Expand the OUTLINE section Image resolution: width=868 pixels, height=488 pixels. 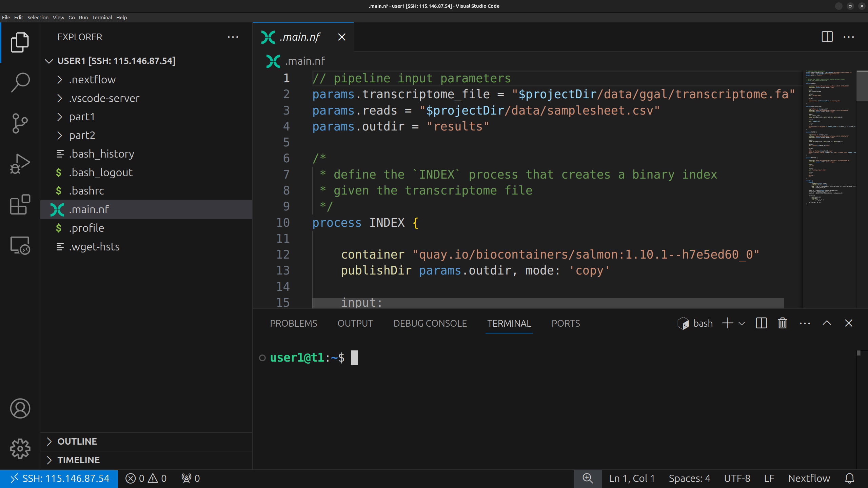[x=77, y=441]
